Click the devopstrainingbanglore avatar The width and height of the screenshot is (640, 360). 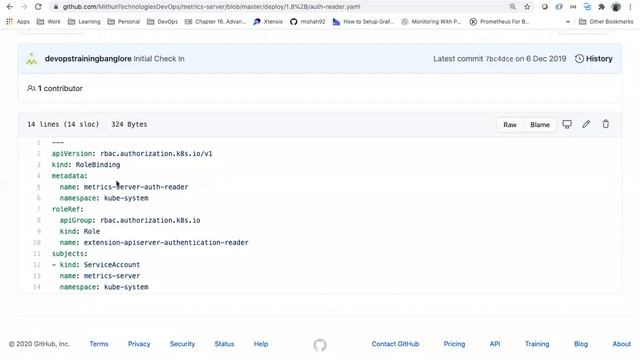click(x=32, y=59)
